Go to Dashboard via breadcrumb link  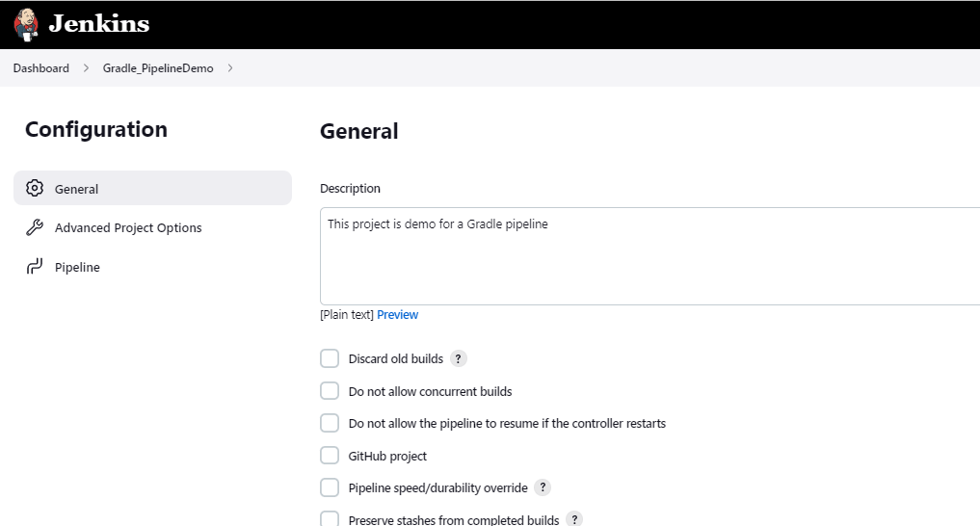click(41, 68)
